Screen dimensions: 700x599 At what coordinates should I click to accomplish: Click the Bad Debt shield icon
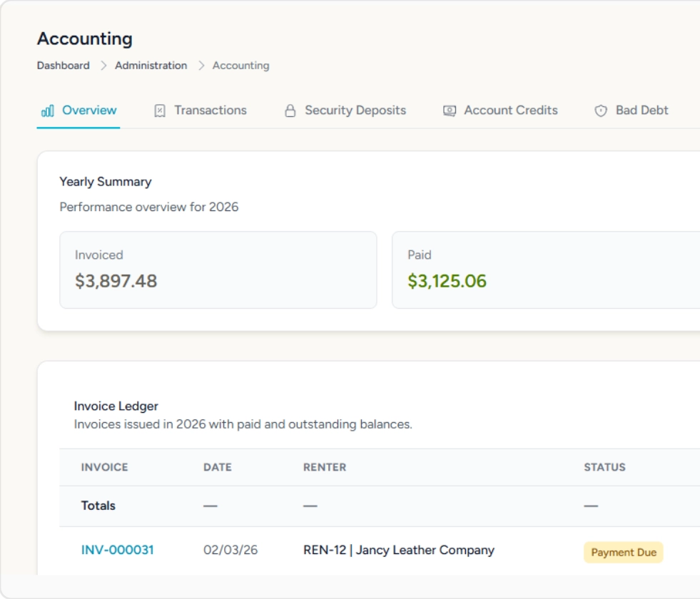(601, 111)
